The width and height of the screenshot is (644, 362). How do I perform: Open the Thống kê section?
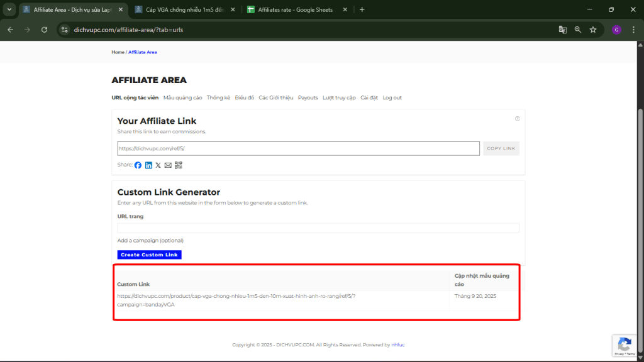pos(218,97)
